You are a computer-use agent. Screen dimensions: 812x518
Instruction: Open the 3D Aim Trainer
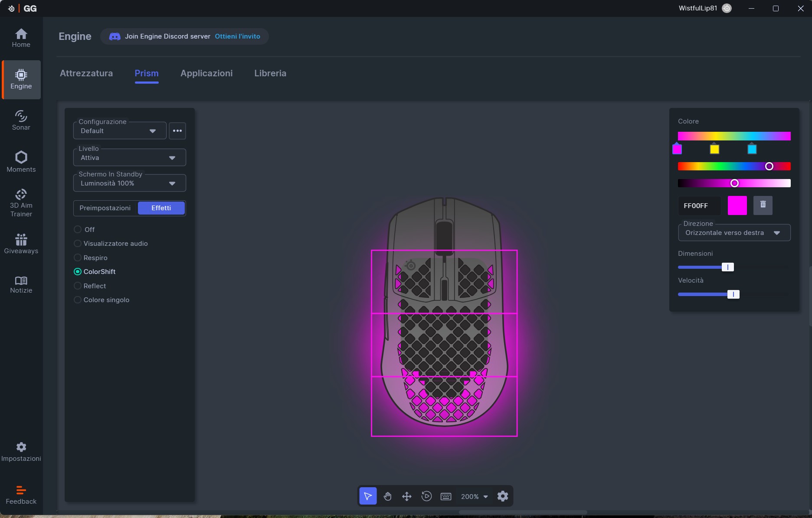(21, 202)
